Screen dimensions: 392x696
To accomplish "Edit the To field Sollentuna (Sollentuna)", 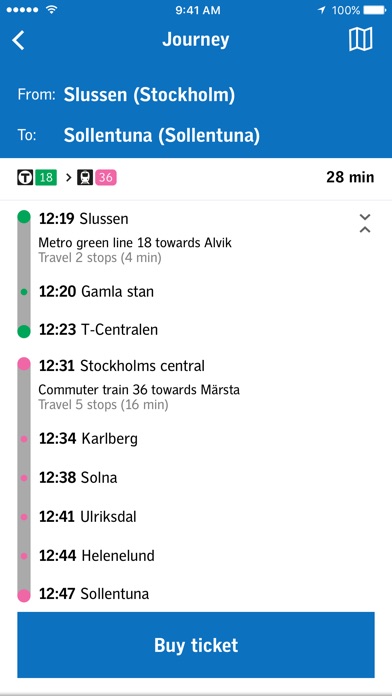I will pos(162,135).
